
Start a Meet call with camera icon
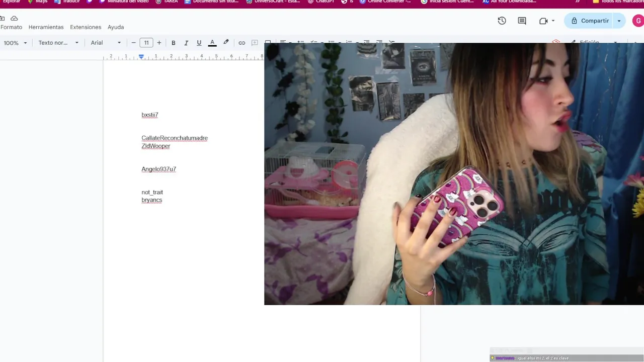tap(543, 21)
